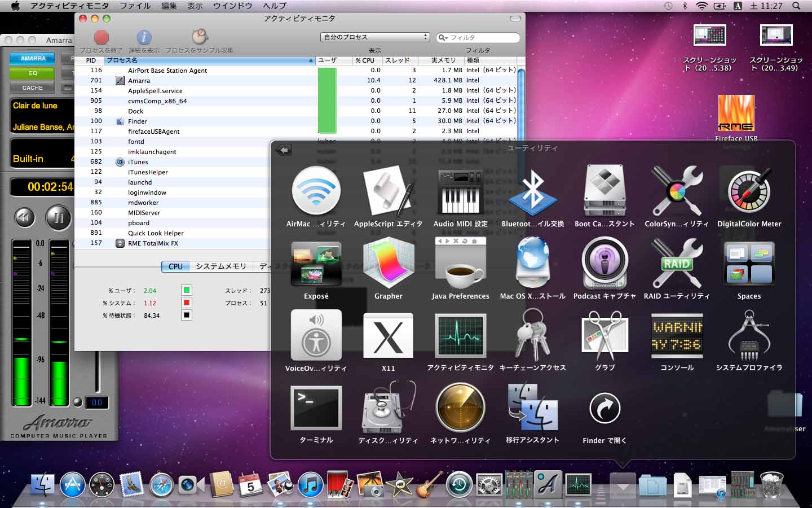Toggle the EQ button in Amarra

click(x=33, y=73)
